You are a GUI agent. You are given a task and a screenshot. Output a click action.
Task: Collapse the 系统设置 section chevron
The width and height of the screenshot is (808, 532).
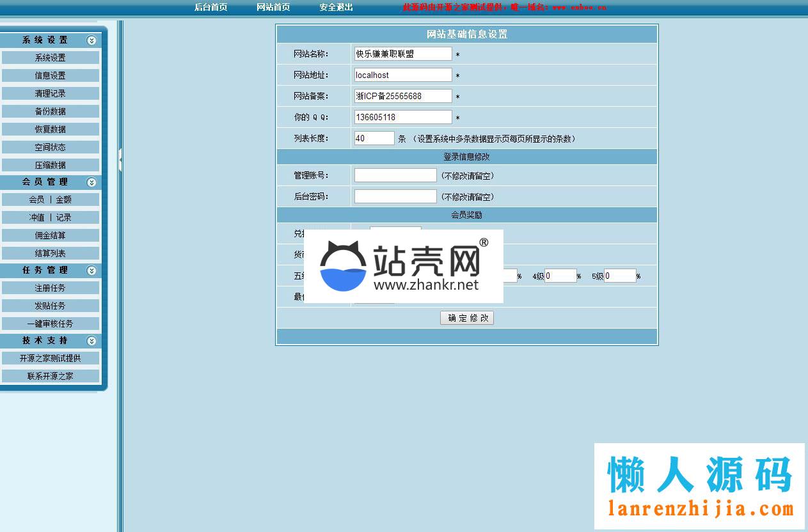point(91,40)
